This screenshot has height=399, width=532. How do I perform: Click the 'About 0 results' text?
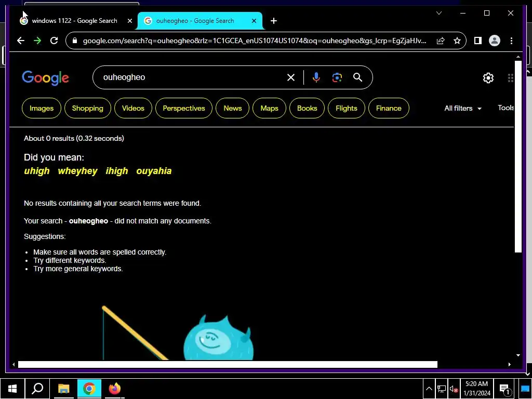tap(74, 138)
